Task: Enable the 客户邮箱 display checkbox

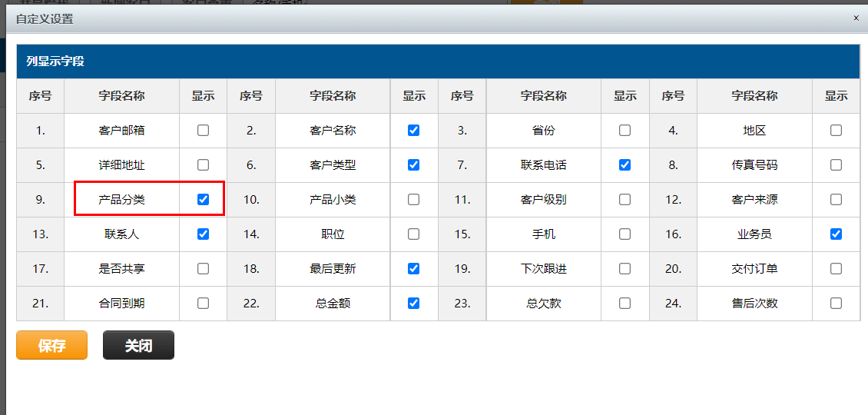Action: 203,131
